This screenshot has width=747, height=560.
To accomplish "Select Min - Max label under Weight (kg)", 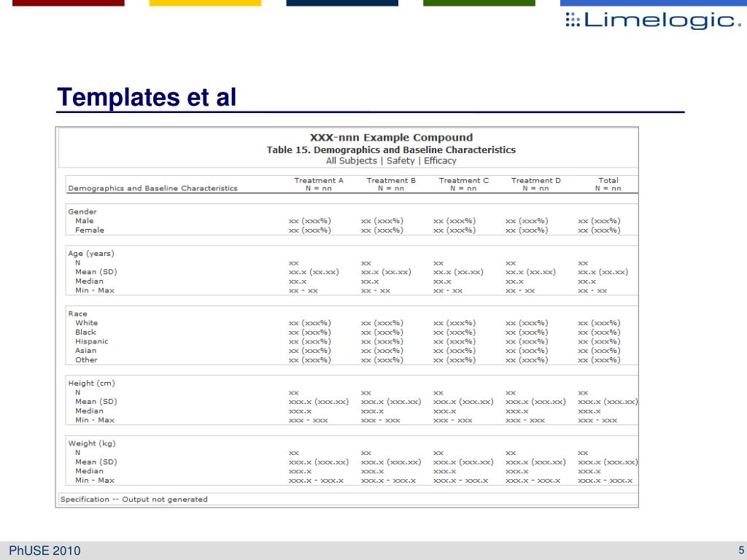I will pyautogui.click(x=95, y=481).
